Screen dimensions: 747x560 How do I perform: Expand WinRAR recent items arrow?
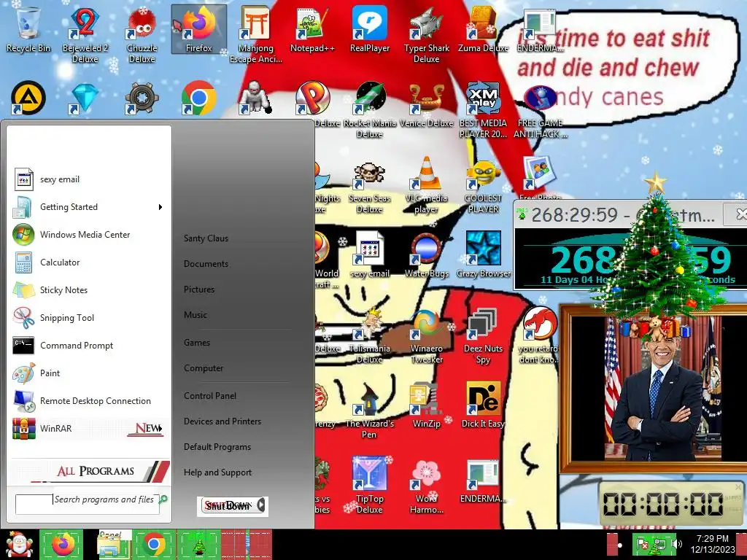click(161, 429)
